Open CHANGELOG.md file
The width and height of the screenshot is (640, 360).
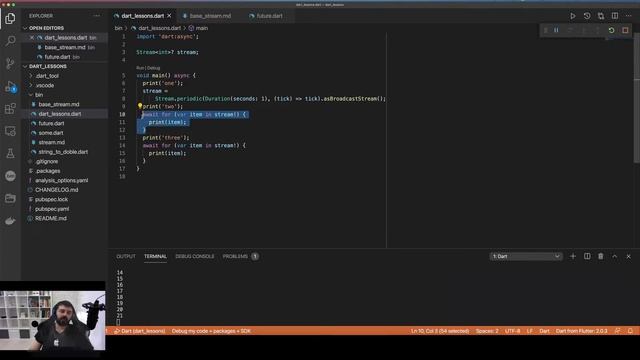(56, 190)
